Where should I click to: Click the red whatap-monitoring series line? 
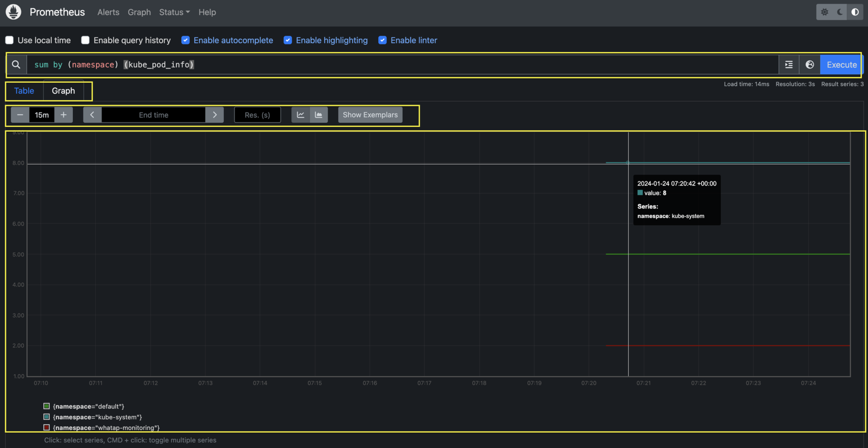click(728, 346)
